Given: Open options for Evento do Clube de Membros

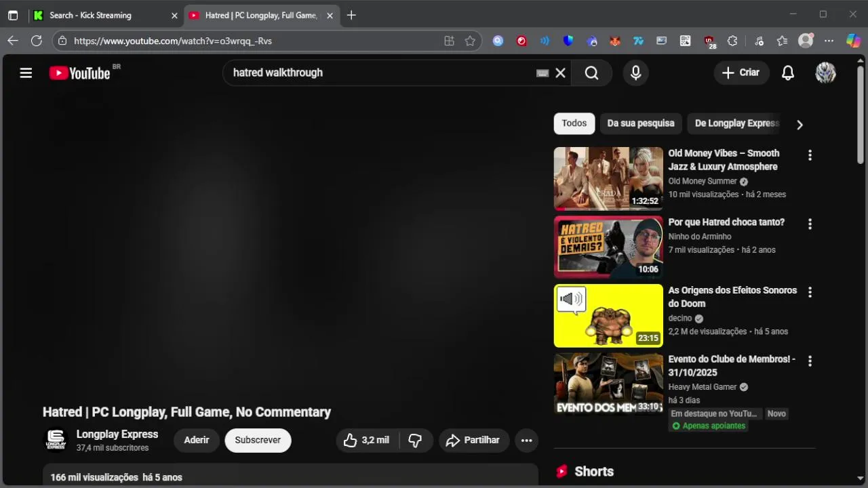Looking at the screenshot, I should click(x=810, y=361).
